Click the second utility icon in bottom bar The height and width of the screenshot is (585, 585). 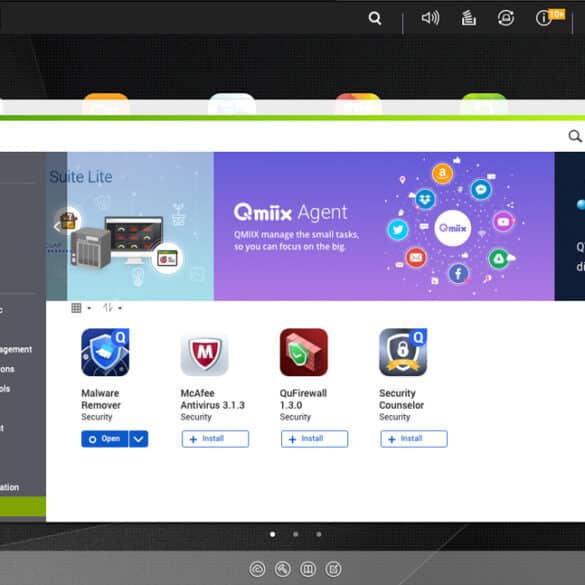[283, 569]
